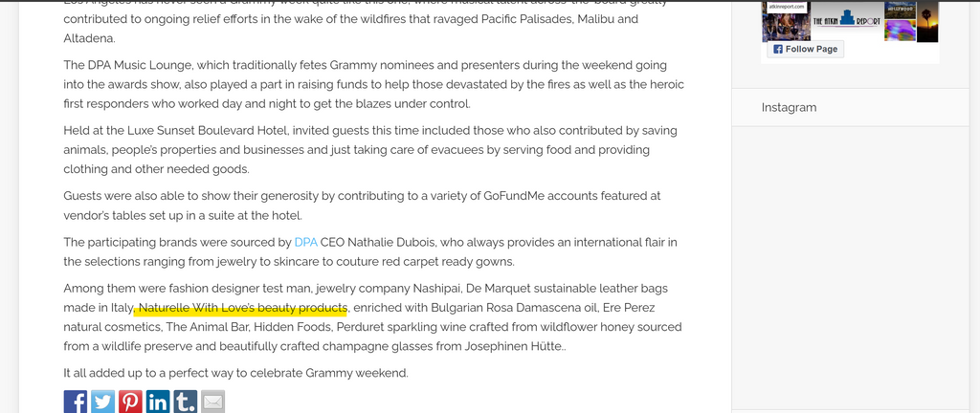Click the sentence ending with Grammy weekend
The height and width of the screenshot is (413, 980).
[235, 373]
